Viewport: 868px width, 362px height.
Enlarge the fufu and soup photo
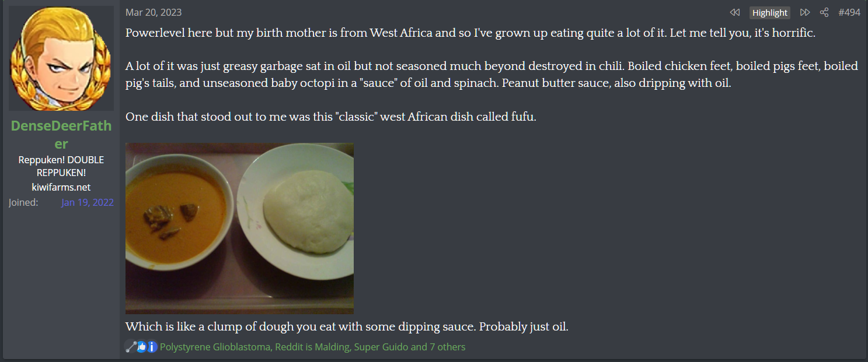point(239,229)
